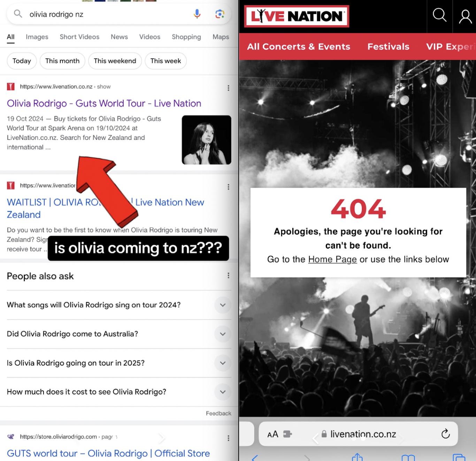Click the Home Page link on 404 message
The image size is (476, 461).
point(332,259)
